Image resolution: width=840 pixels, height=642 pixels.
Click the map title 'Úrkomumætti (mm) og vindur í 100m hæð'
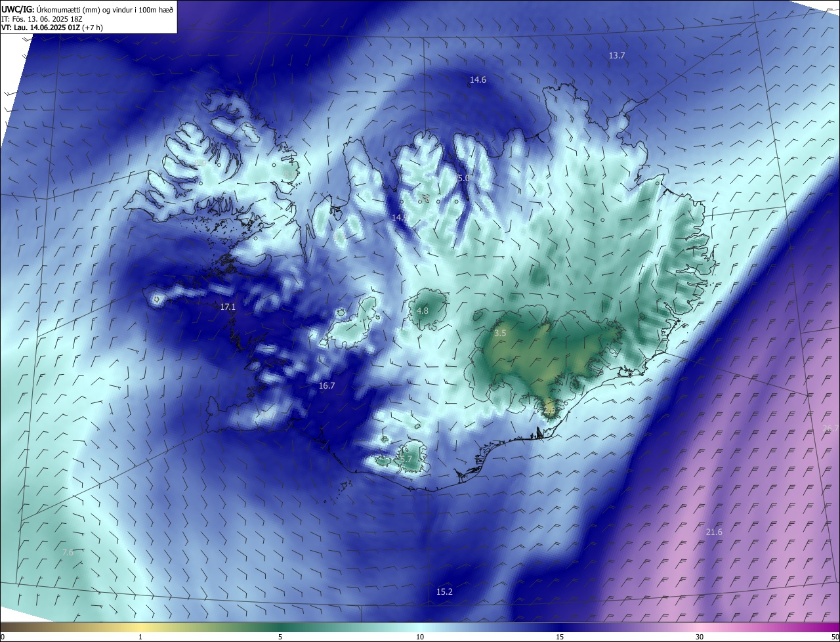tap(105, 9)
